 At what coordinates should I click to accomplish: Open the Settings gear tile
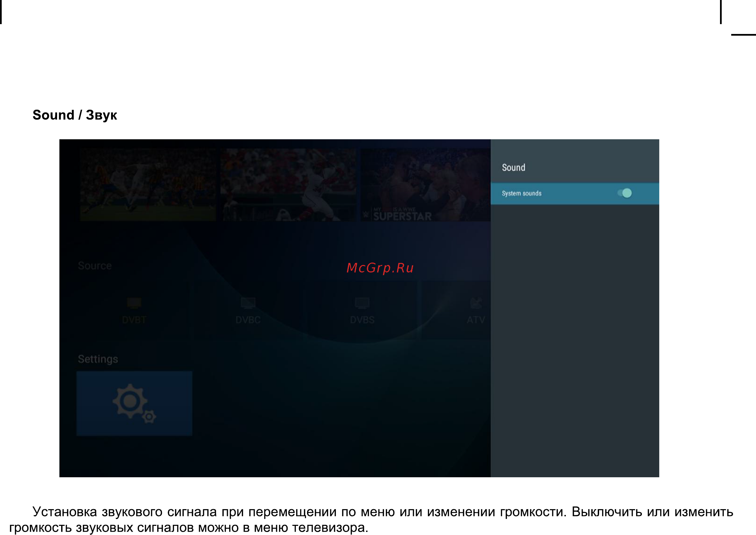click(x=134, y=403)
